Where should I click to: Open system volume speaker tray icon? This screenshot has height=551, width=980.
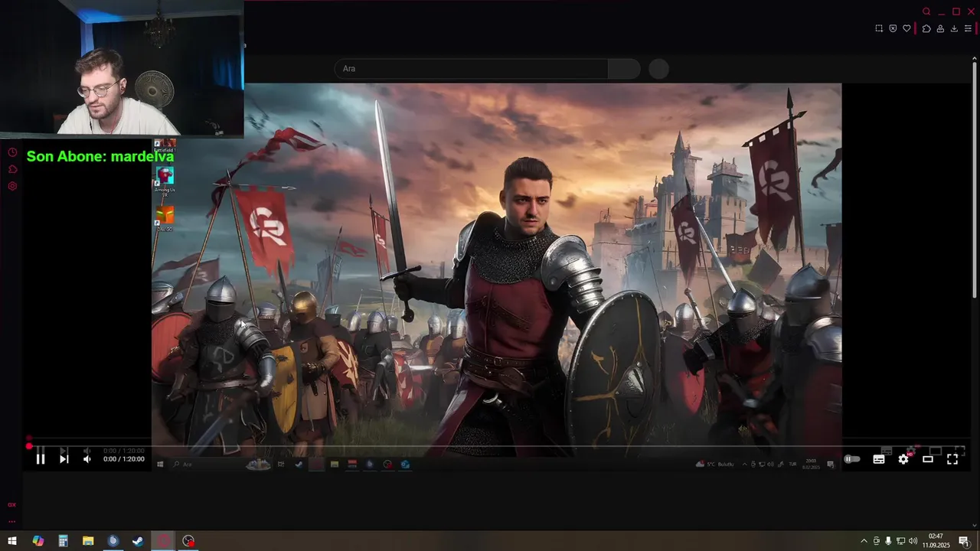(913, 541)
